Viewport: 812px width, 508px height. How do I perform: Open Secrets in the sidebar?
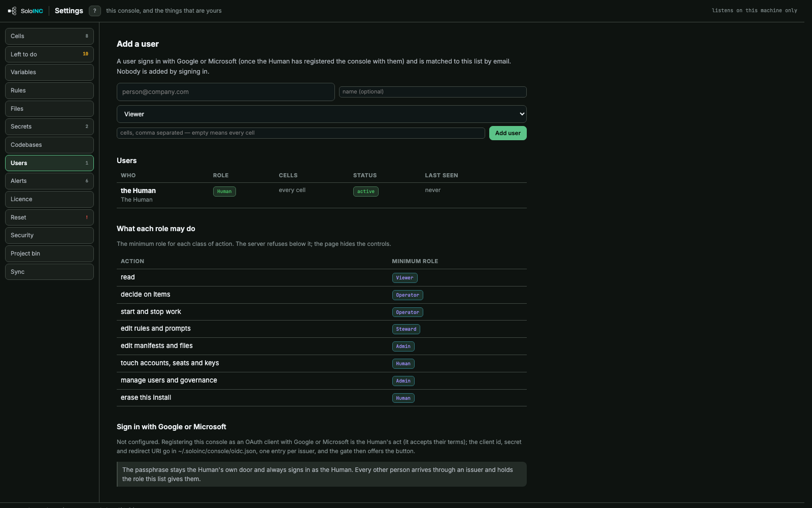click(x=49, y=126)
